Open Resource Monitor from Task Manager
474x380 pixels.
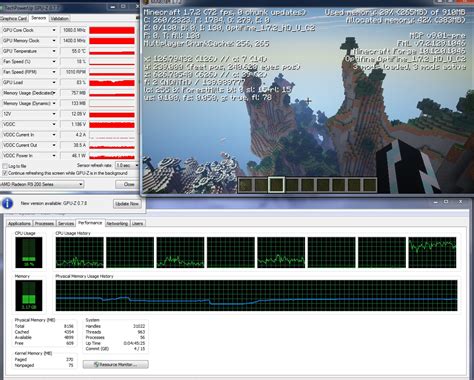[116, 364]
